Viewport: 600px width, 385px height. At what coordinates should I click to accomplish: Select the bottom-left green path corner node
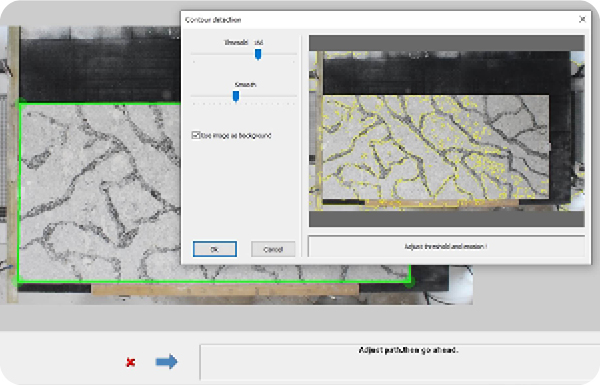18,282
